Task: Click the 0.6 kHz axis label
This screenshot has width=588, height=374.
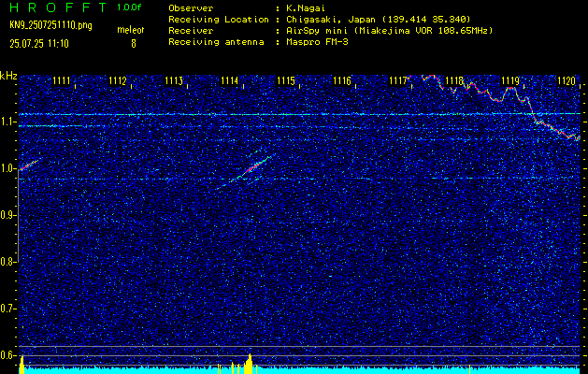Action: [7, 355]
